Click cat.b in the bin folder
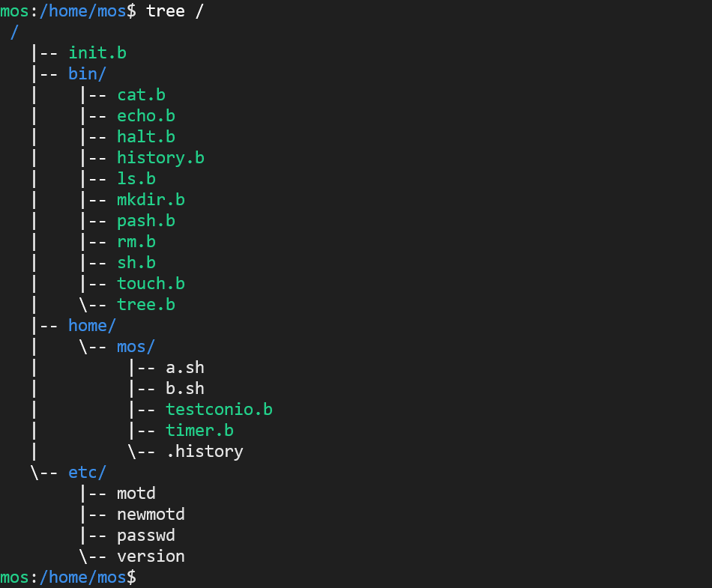The height and width of the screenshot is (588, 712). (141, 94)
